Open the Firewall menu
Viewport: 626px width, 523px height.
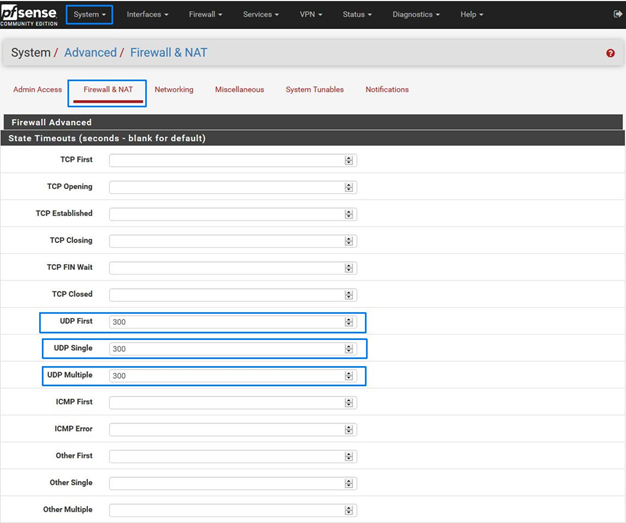[x=205, y=14]
